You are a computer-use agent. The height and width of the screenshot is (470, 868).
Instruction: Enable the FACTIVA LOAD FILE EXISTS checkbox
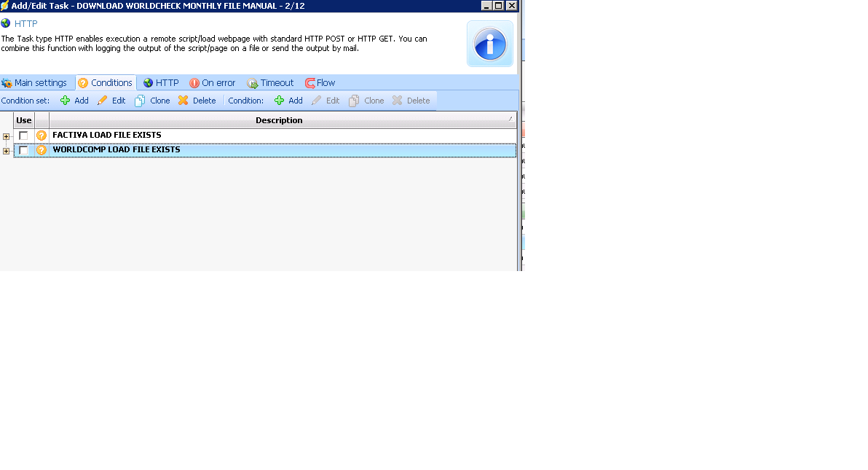click(x=23, y=136)
